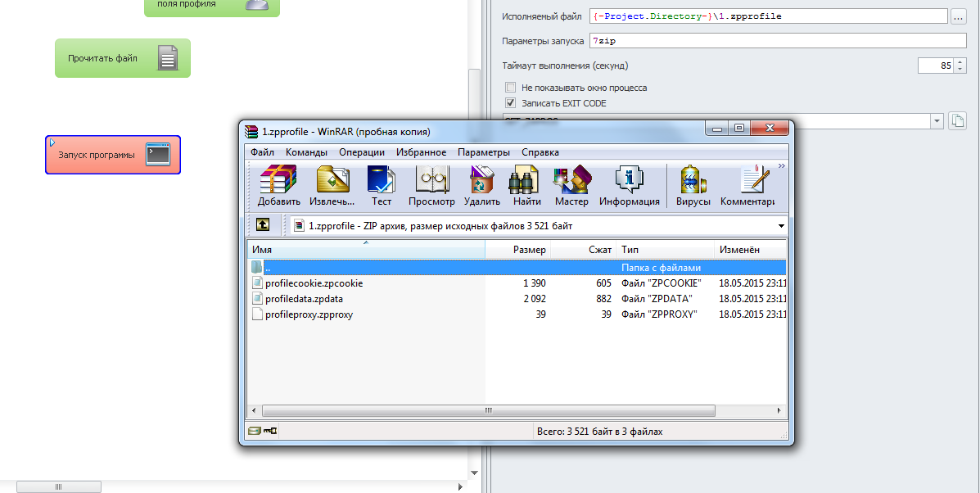Open the variable selection dropdown arrow
The width and height of the screenshot is (980, 493).
click(x=937, y=121)
